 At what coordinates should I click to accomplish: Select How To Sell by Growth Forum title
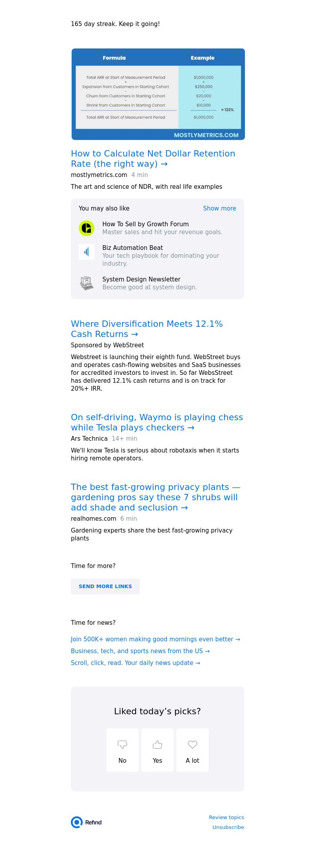tap(145, 224)
